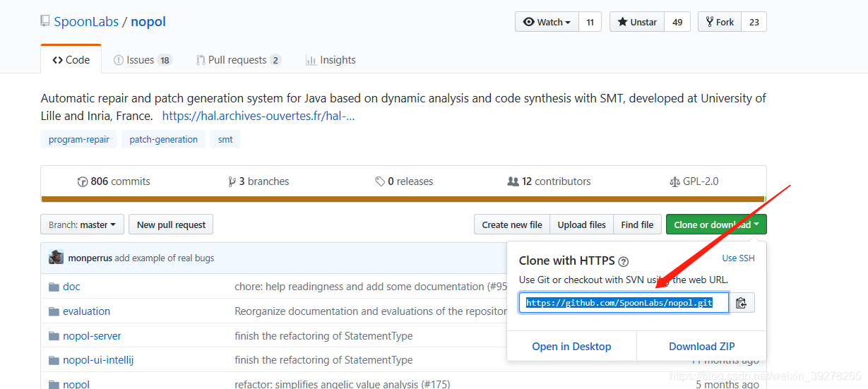
Task: Copy clone URL with clipboard icon
Action: tap(742, 303)
